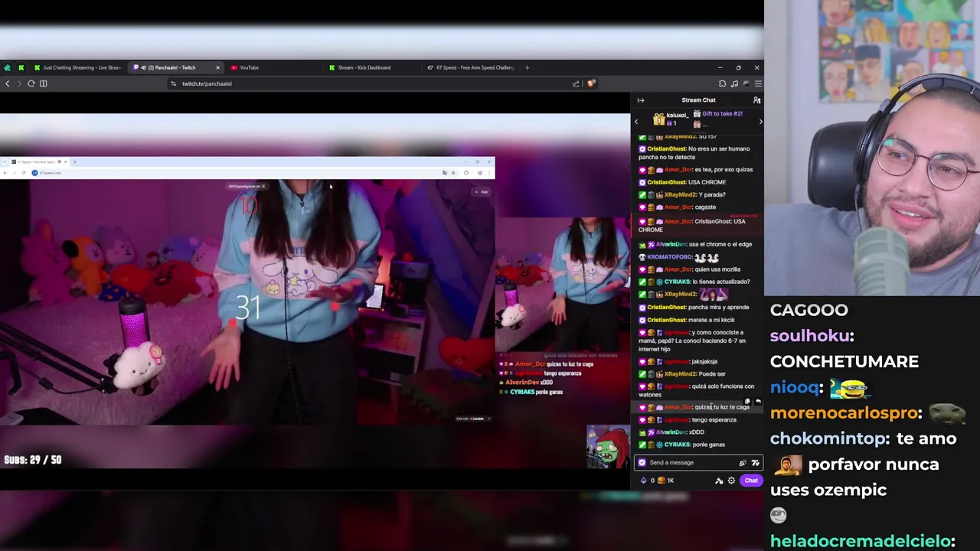The image size is (980, 551).
Task: Open the media control music note icon
Action: pyautogui.click(x=734, y=83)
